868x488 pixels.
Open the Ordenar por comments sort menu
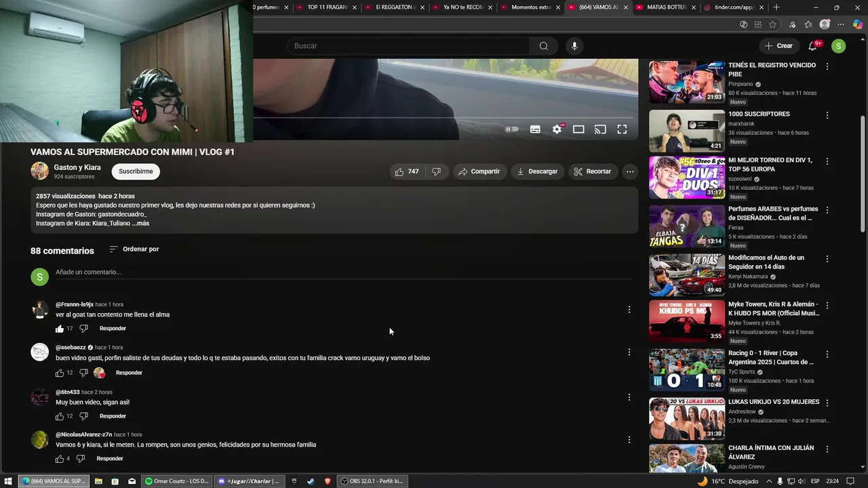tap(134, 249)
